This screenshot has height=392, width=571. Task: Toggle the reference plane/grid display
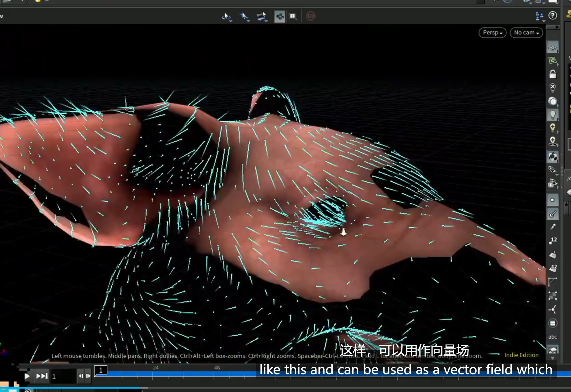tap(553, 47)
